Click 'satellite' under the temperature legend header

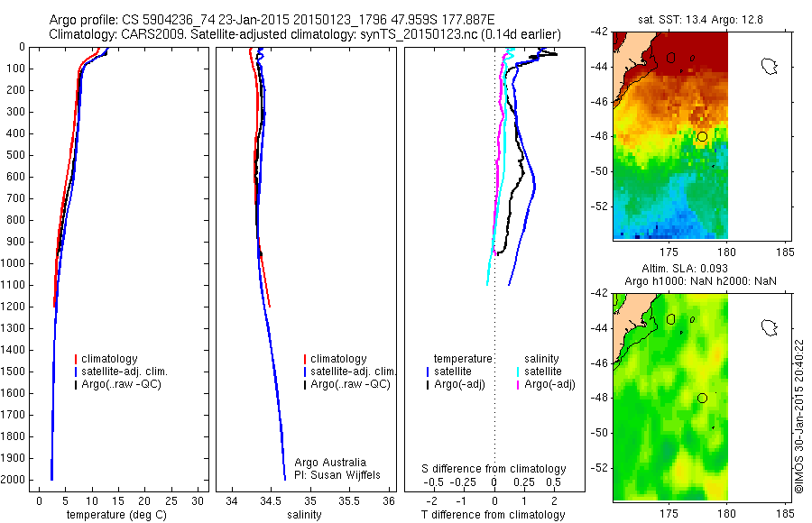click(x=453, y=372)
